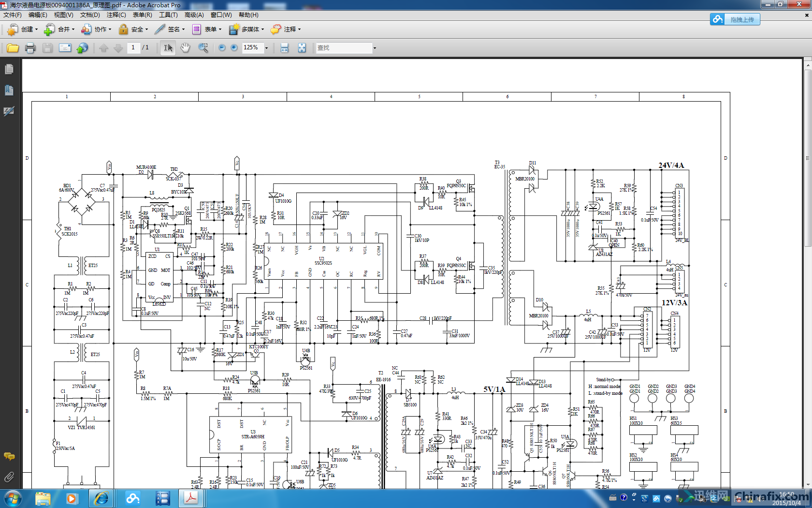This screenshot has width=812, height=508.
Task: Click the Email envelope icon
Action: tap(65, 48)
